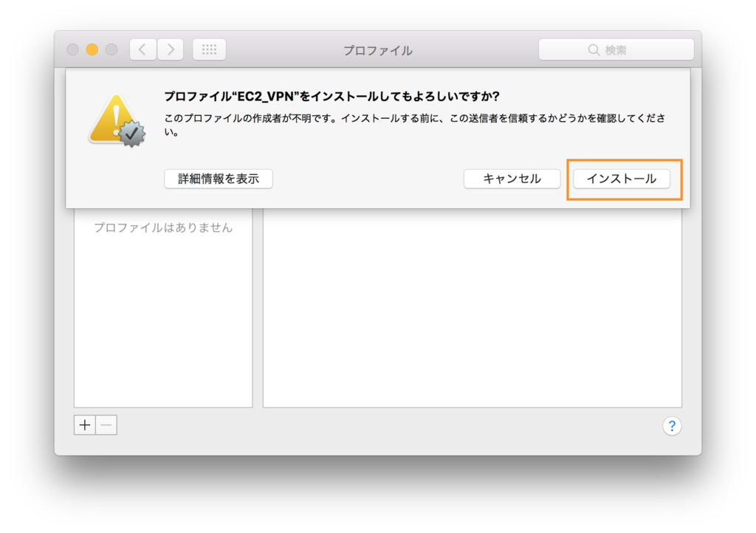The image size is (756, 533).
Task: Click the インストール button
Action: point(622,179)
